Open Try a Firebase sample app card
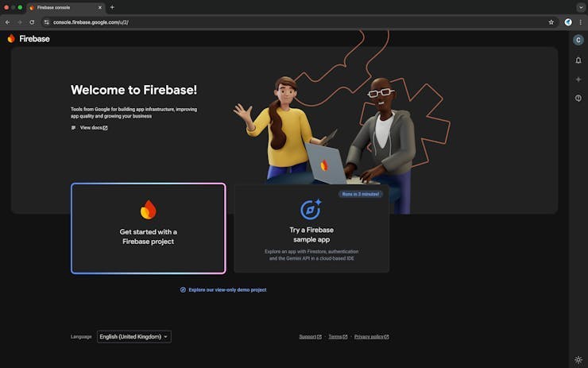588x368 pixels. 311,229
